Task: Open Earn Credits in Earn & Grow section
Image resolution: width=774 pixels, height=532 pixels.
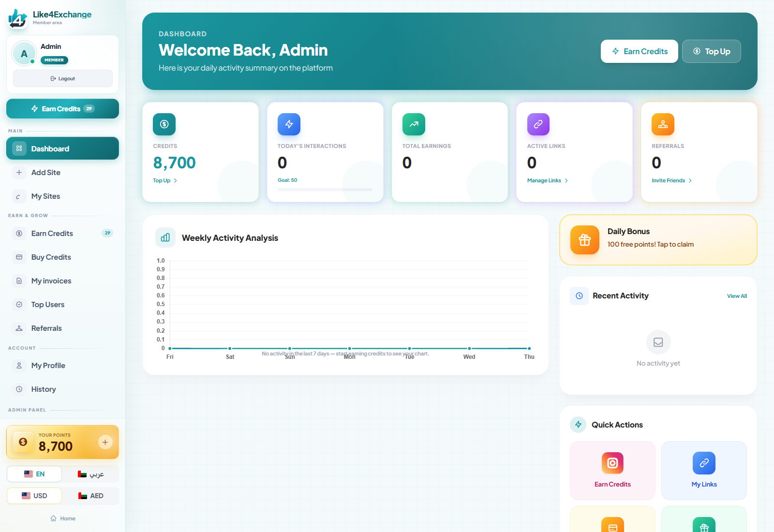Action: tap(62, 234)
